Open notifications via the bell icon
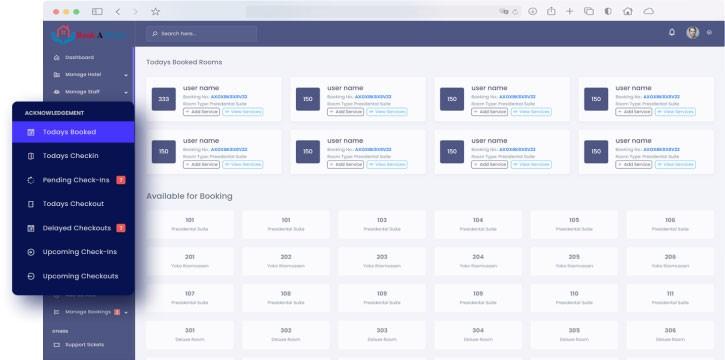 pos(672,32)
